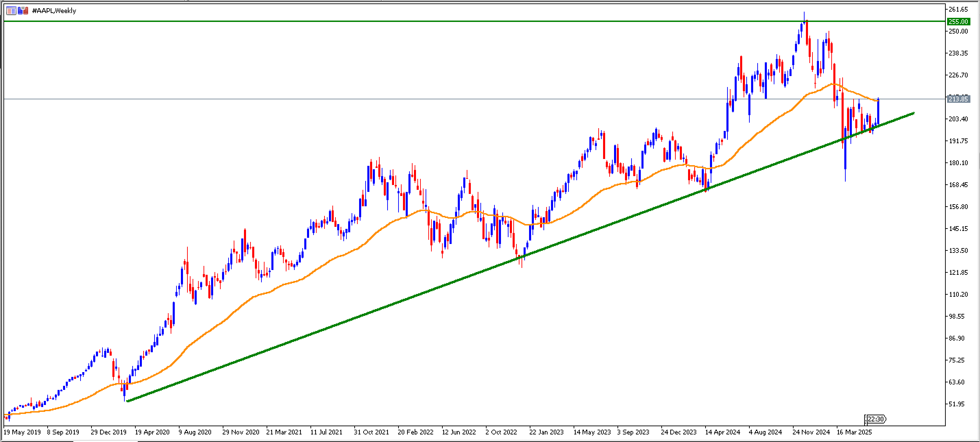Click the 86.90 price scale value
The image size is (980, 442).
tap(956, 338)
